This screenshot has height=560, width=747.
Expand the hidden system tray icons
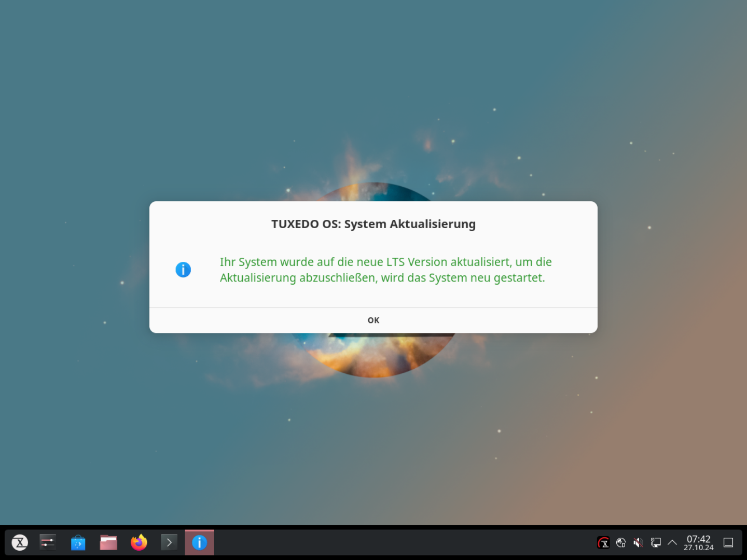[672, 542]
